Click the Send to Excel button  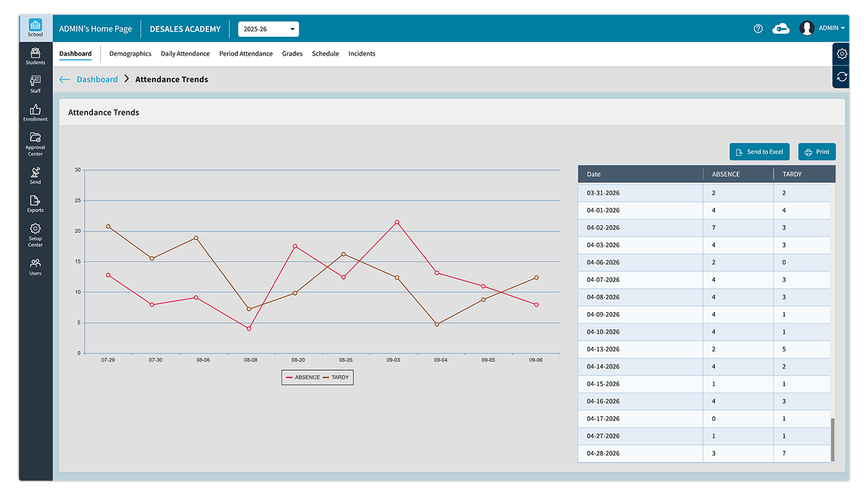[x=759, y=152]
